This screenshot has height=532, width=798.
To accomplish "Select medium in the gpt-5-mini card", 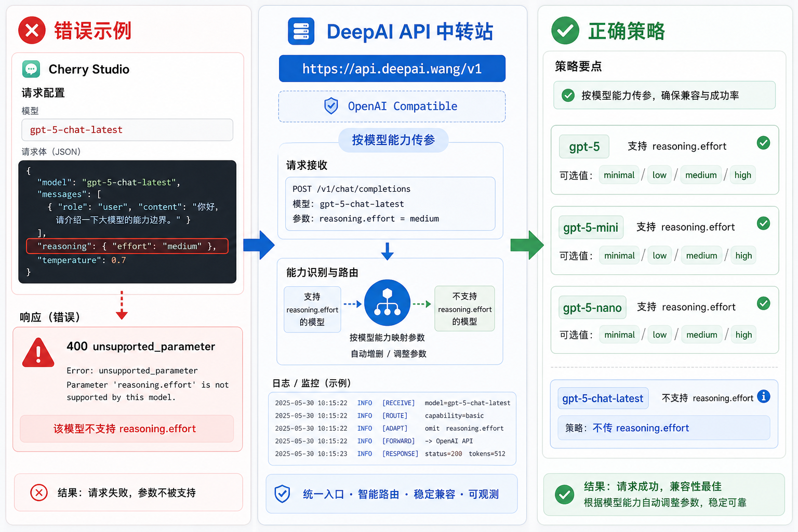I will (701, 256).
